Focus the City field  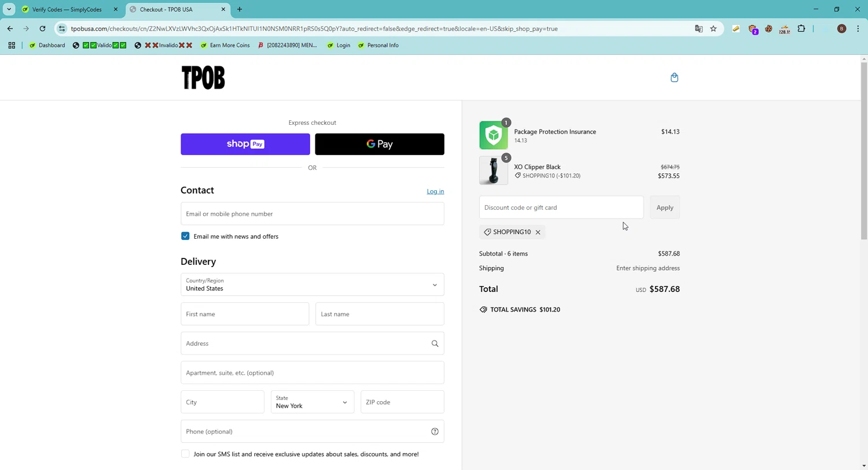[x=222, y=402]
